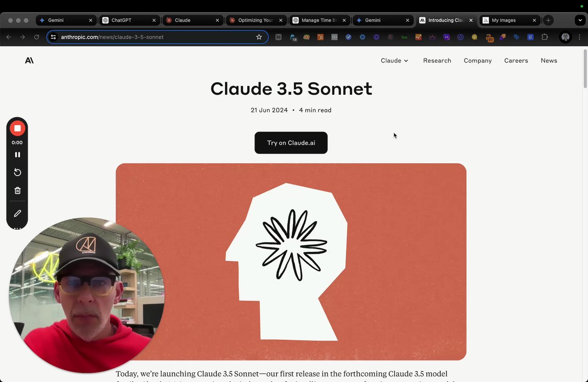The height and width of the screenshot is (382, 588).
Task: Open the News page
Action: pyautogui.click(x=549, y=61)
